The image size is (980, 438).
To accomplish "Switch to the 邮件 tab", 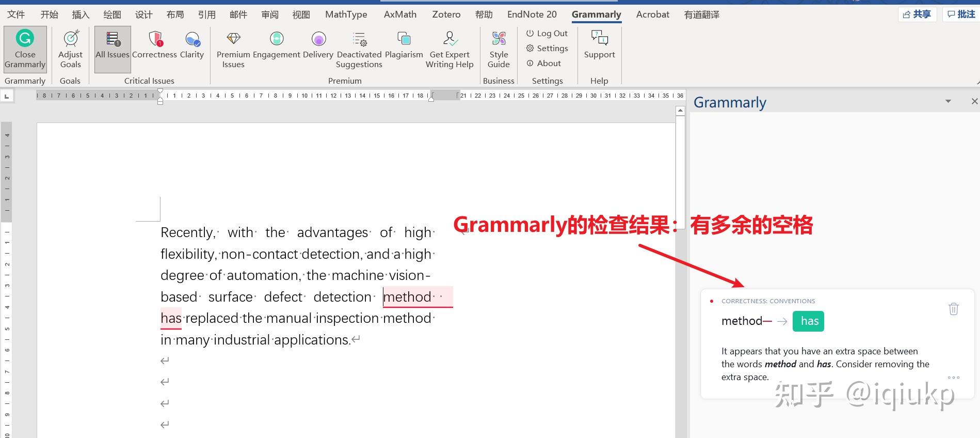I will pos(238,14).
